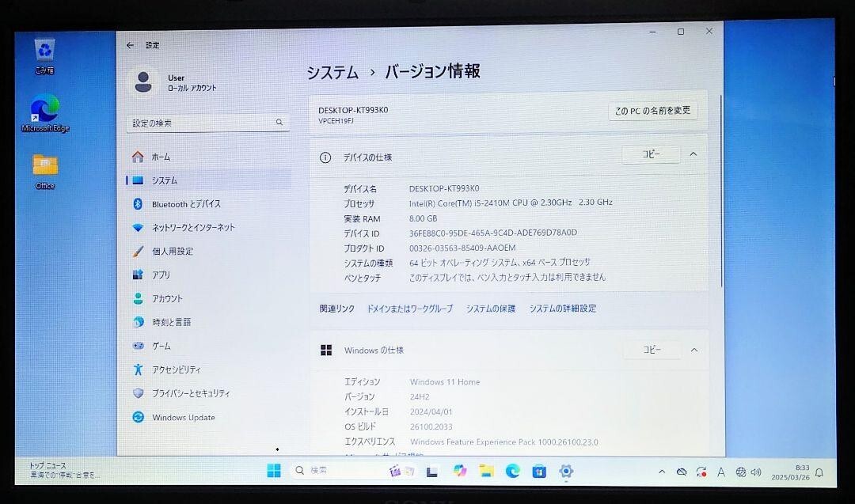Select the processor Intel Core i5-2410M text
Image resolution: width=855 pixels, height=504 pixels.
511,203
